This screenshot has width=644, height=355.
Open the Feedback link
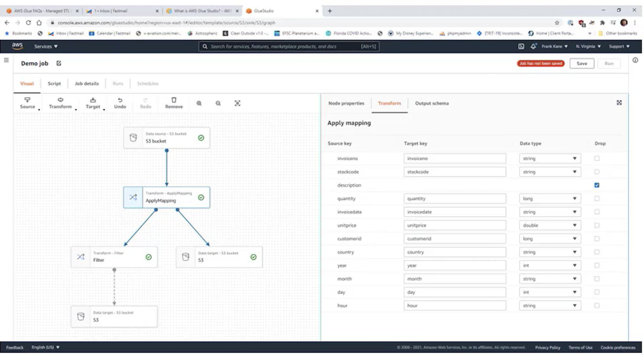coord(15,348)
